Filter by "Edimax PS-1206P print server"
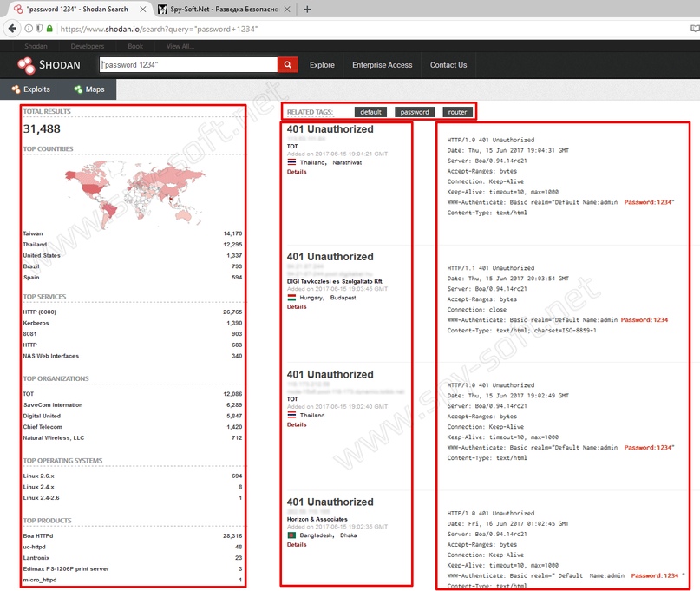This screenshot has width=700, height=591. coord(133,568)
